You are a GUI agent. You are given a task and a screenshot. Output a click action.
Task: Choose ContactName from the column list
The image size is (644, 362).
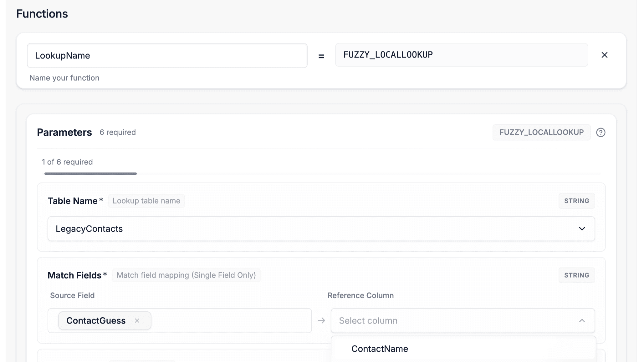click(x=463, y=349)
